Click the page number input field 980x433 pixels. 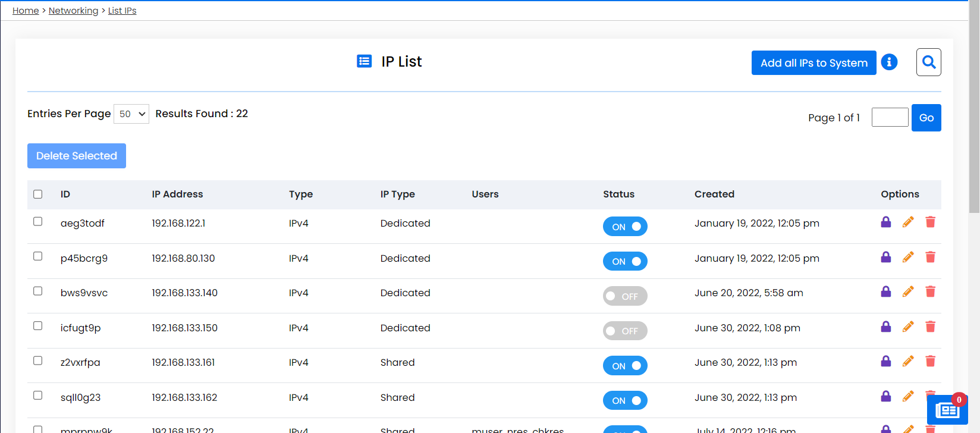coord(890,117)
